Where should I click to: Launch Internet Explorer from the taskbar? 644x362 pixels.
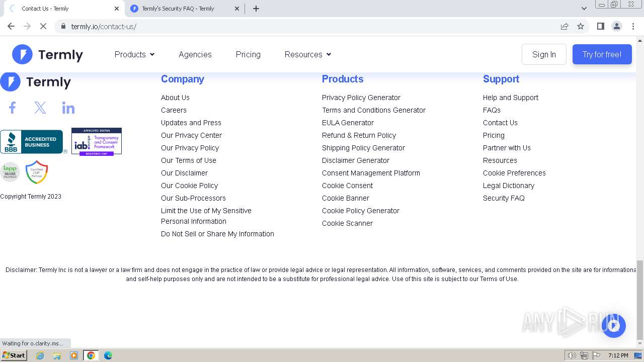tap(40, 355)
